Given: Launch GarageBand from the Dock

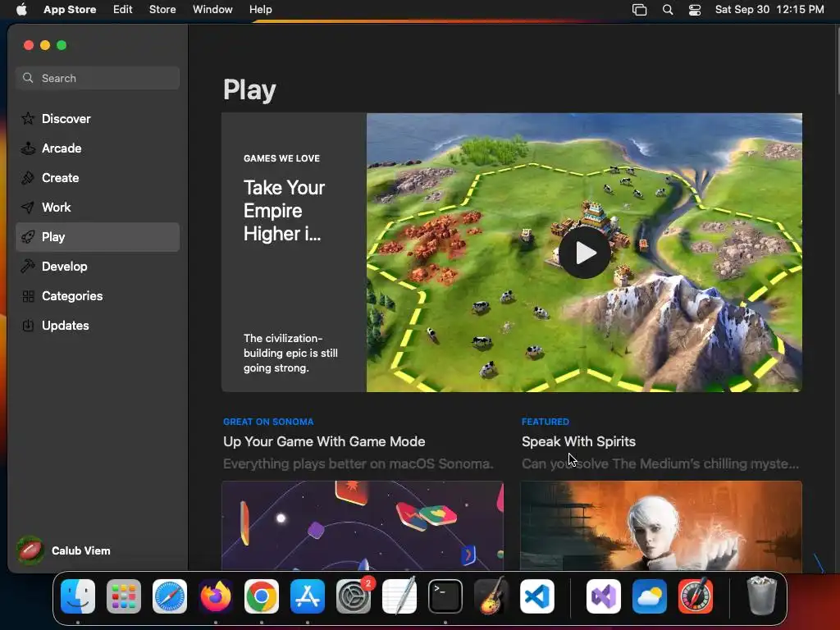Looking at the screenshot, I should (x=491, y=596).
